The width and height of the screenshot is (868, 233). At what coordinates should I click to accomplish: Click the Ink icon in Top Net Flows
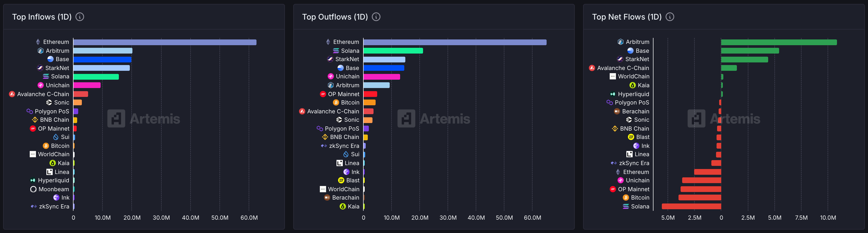point(636,146)
